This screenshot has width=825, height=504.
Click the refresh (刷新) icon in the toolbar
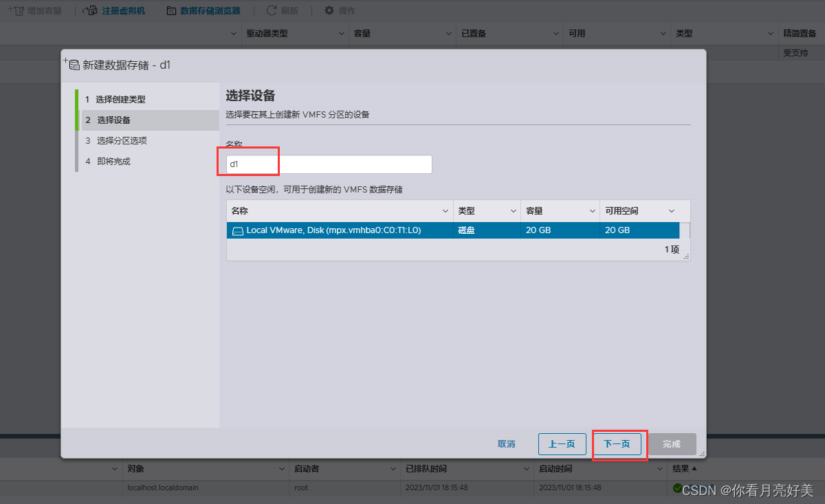click(x=272, y=11)
